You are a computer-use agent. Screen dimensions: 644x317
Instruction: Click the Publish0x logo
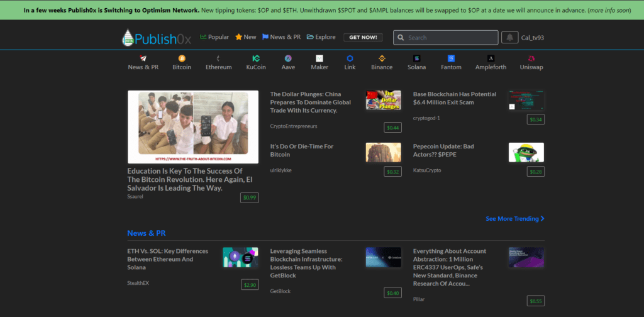point(157,38)
